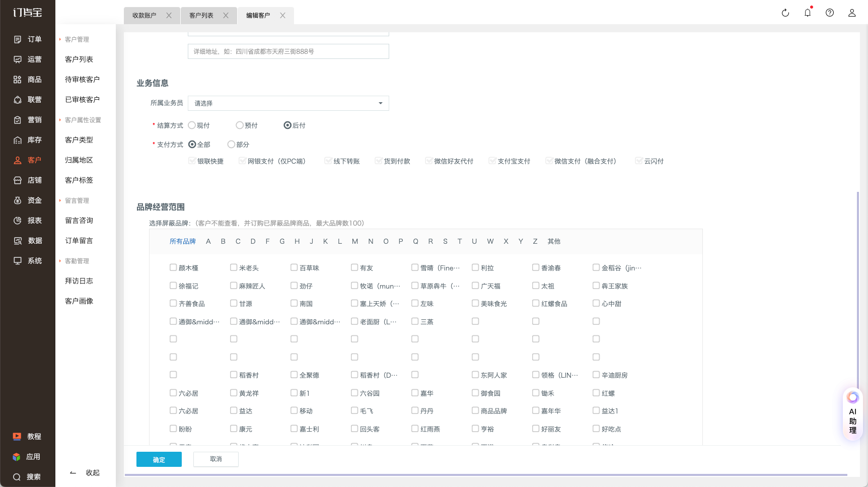Check the 香渝春 brand checkbox
The image size is (868, 487).
point(536,267)
